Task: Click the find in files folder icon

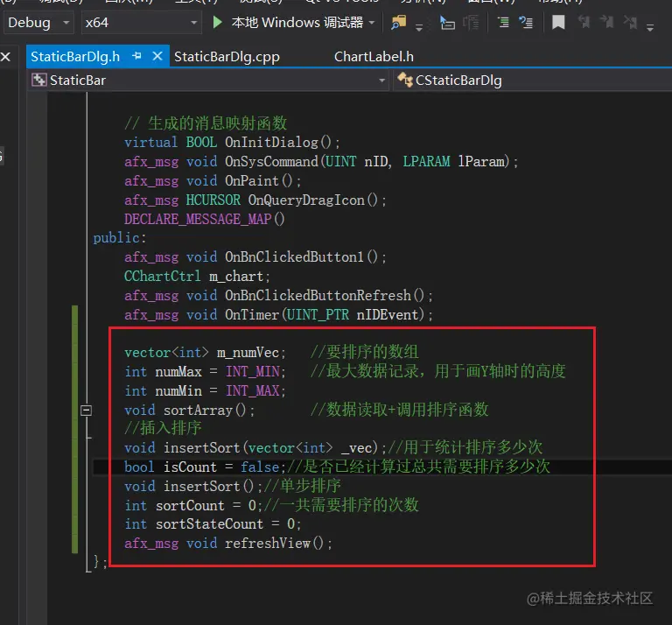Action: pyautogui.click(x=399, y=22)
